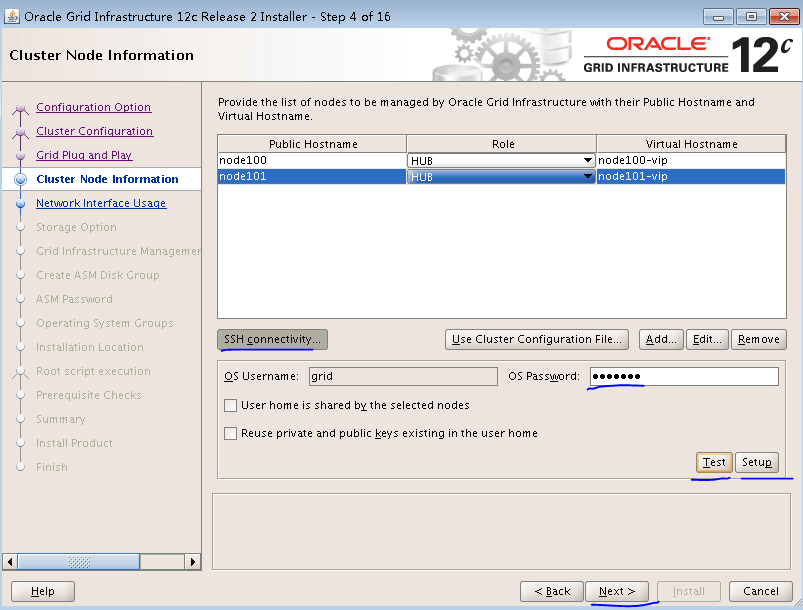This screenshot has height=610, width=803.
Task: Select the node100 public hostname cell
Action: [x=312, y=160]
